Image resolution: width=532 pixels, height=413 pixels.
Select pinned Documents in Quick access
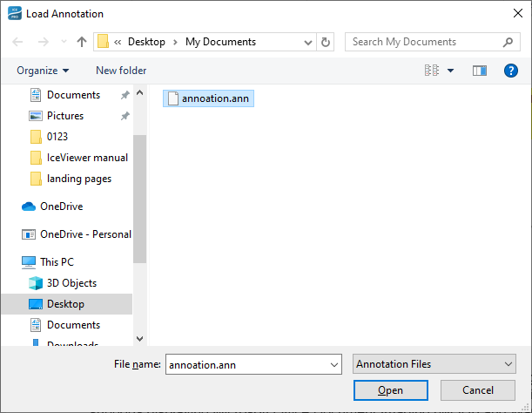pos(74,95)
